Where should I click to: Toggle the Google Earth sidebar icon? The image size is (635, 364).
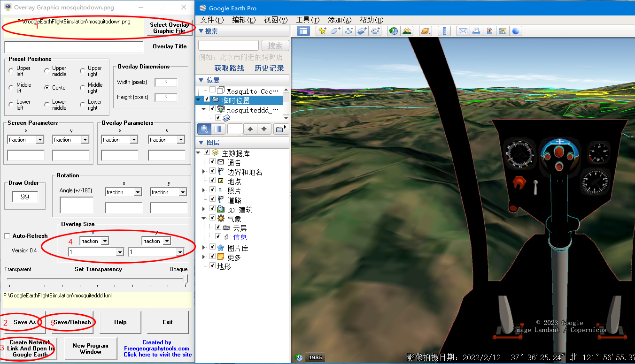pyautogui.click(x=303, y=31)
